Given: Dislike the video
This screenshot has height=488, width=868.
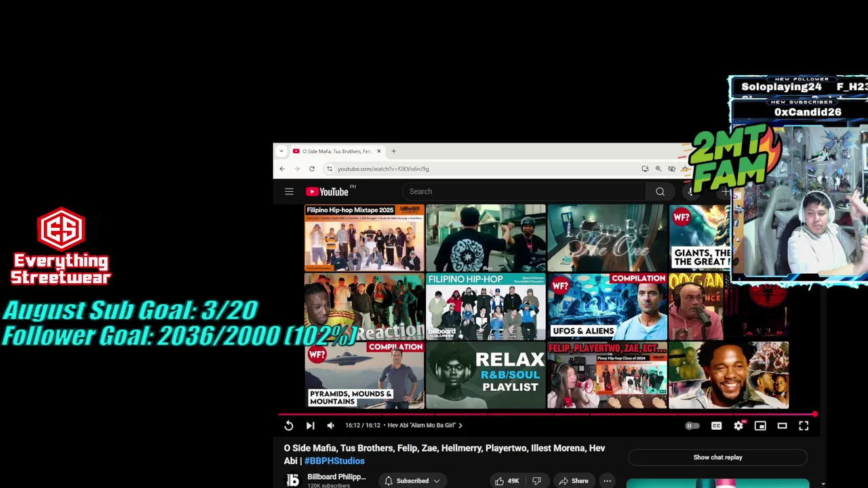Looking at the screenshot, I should 536,481.
